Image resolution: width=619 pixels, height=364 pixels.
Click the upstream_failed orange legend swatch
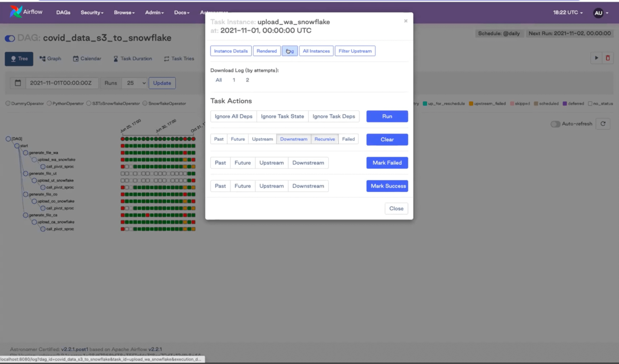coord(471,104)
